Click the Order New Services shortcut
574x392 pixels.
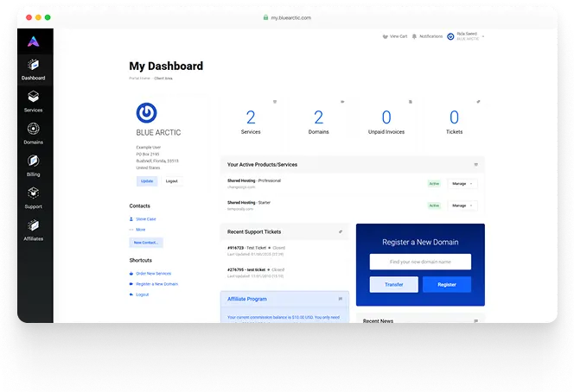click(153, 273)
